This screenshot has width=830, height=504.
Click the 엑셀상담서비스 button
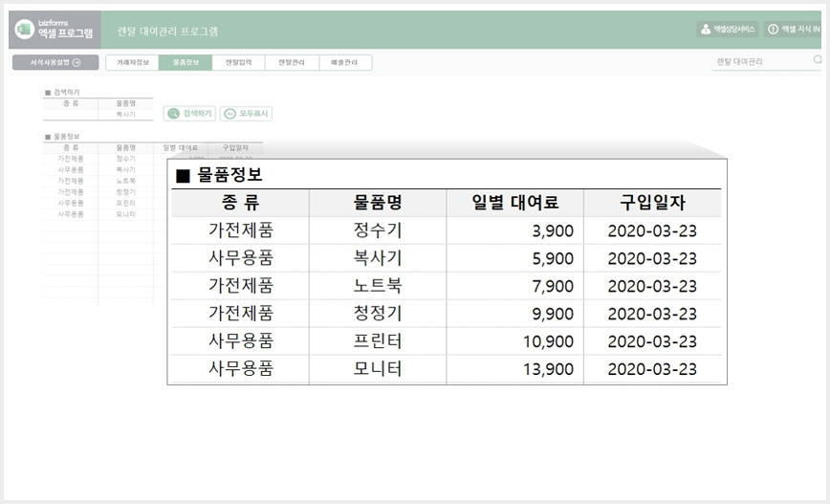(x=728, y=29)
